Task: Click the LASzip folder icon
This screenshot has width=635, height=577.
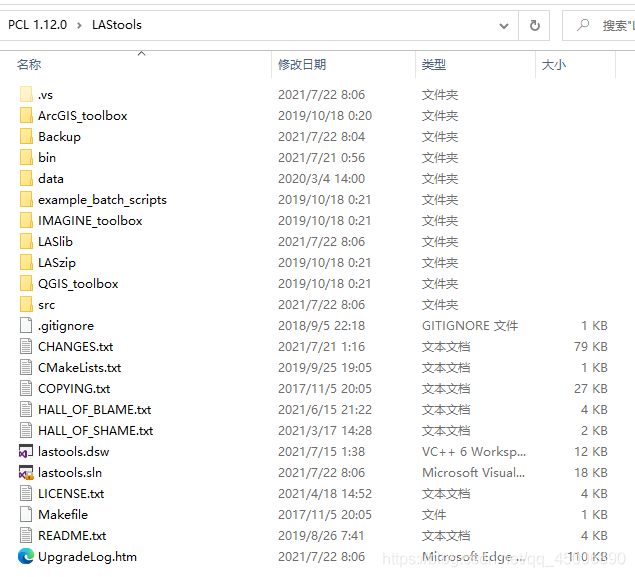Action: [x=26, y=263]
